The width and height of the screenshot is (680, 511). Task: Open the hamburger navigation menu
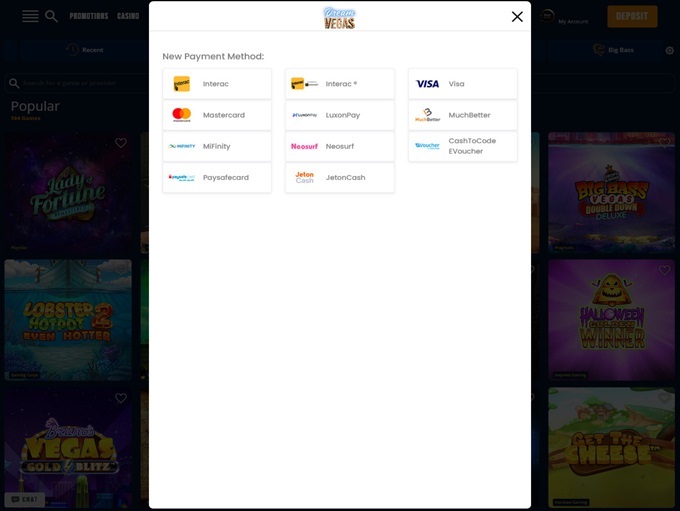pos(30,16)
